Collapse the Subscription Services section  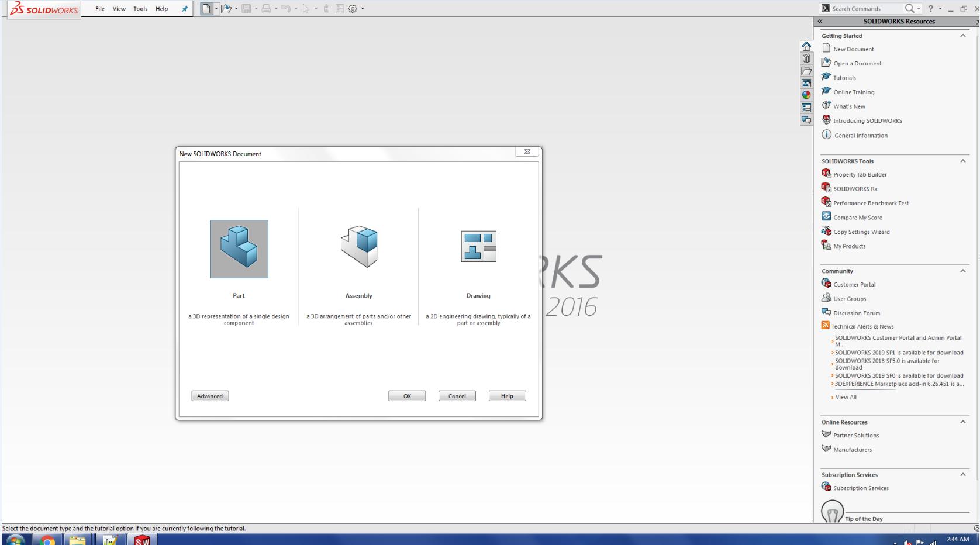point(962,475)
